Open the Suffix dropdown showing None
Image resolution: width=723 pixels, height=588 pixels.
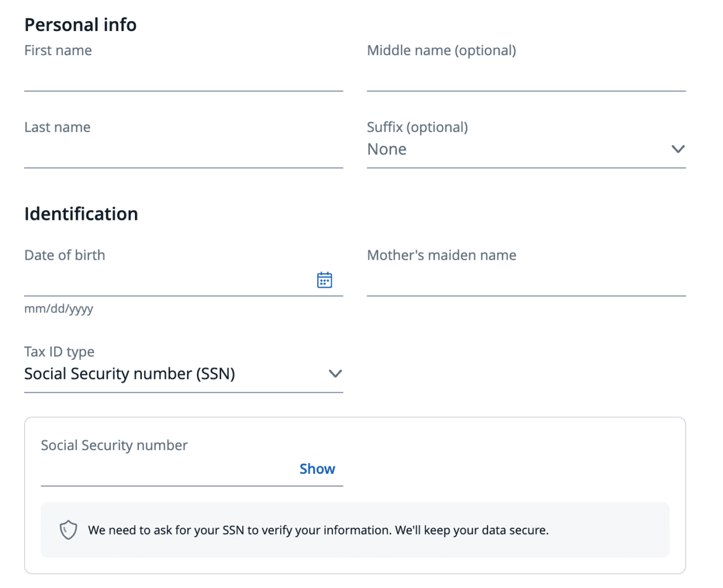pos(517,150)
